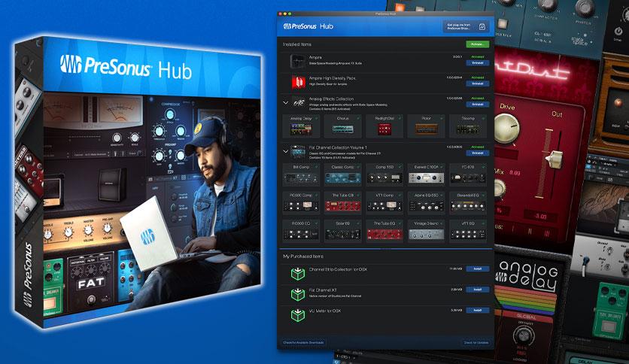Click the Channel Strip Collection download icon
This screenshot has height=364, width=629.
[298, 274]
